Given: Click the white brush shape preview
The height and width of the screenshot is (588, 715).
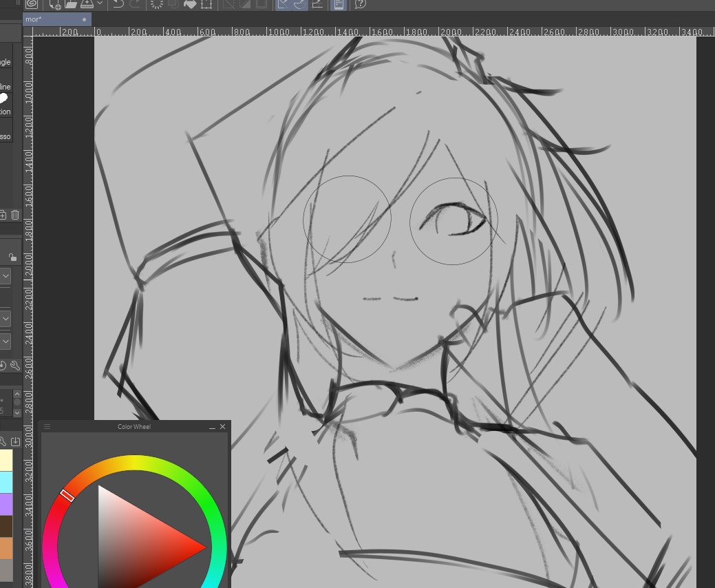Looking at the screenshot, I should [3, 98].
